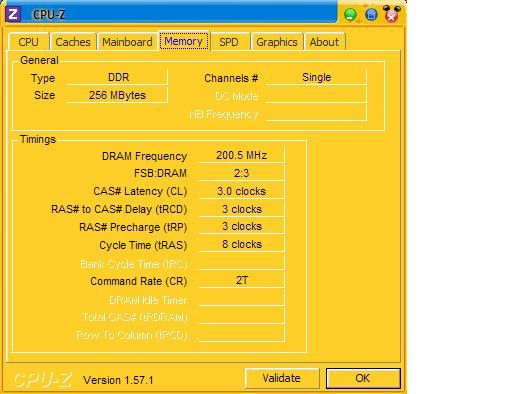Click the Timings group heading
Image resolution: width=512 pixels, height=394 pixels.
pyautogui.click(x=38, y=139)
